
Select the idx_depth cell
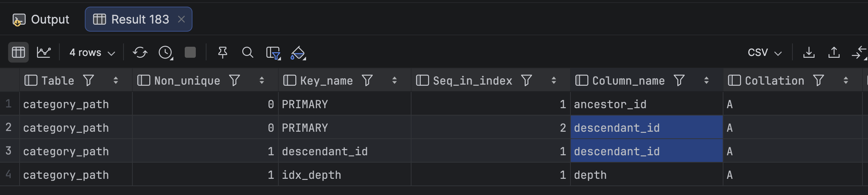[311, 175]
